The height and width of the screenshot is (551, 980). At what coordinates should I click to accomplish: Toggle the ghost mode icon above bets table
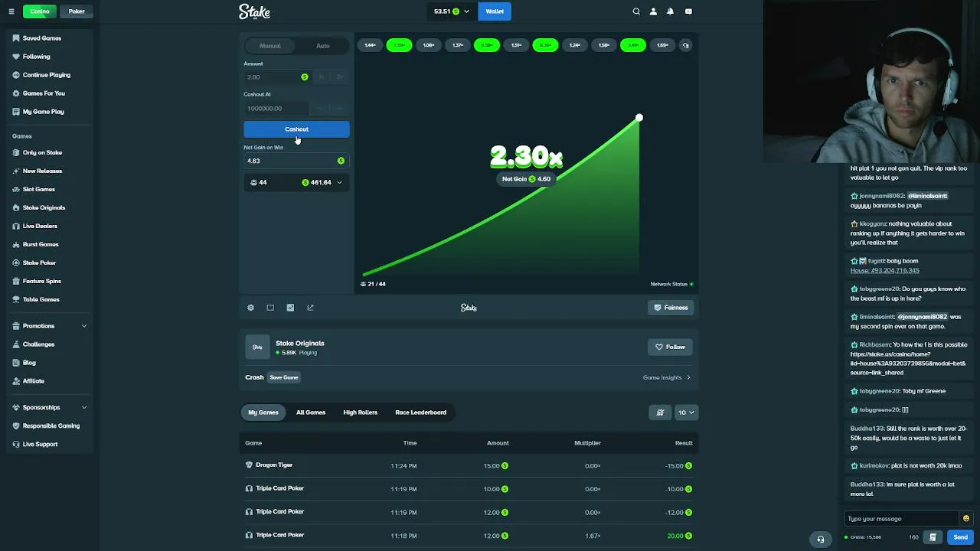[x=660, y=412]
